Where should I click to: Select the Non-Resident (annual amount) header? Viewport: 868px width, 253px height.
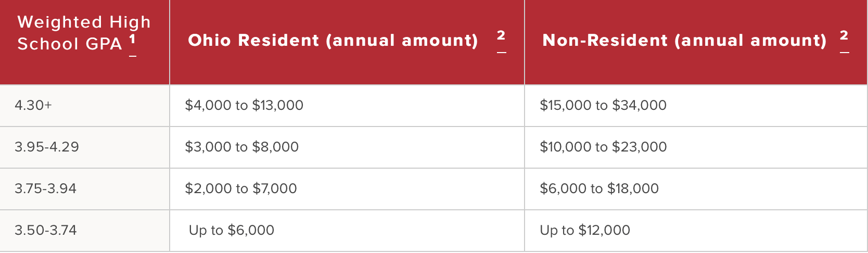click(x=696, y=42)
